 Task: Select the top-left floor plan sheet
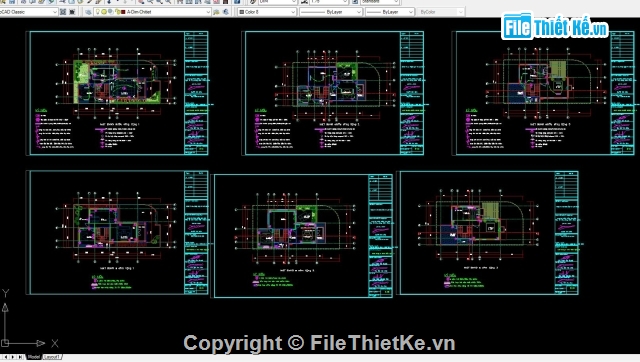pos(117,93)
